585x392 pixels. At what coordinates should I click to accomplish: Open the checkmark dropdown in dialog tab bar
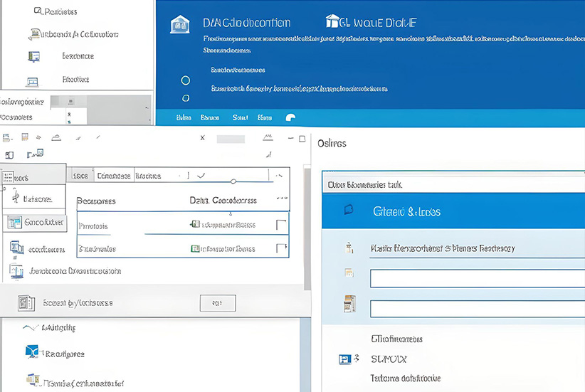201,175
